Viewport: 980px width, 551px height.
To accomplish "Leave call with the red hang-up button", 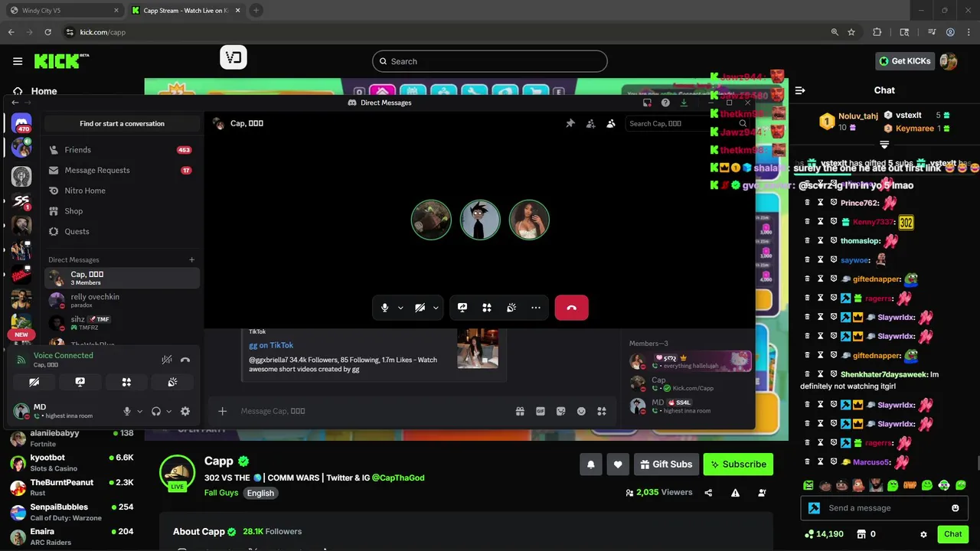I will 571,308.
